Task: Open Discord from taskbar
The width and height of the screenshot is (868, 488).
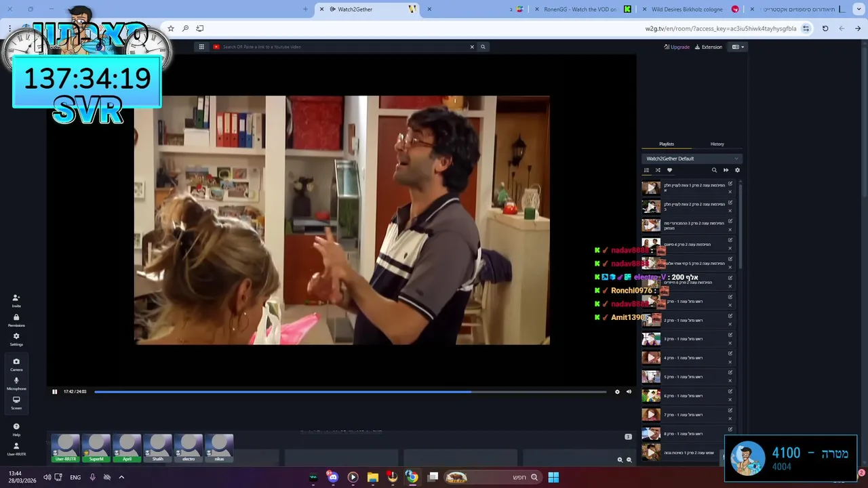Action: coord(332,477)
